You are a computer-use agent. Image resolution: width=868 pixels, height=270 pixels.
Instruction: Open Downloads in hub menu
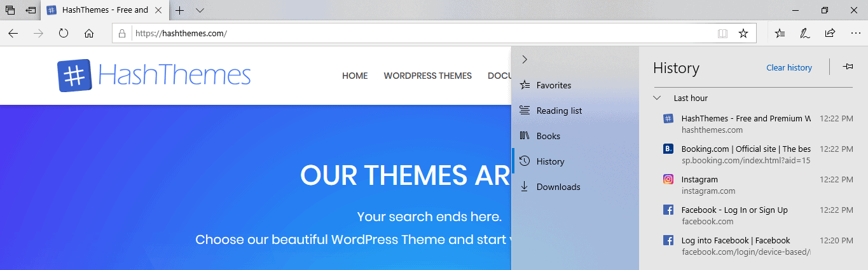pyautogui.click(x=575, y=187)
